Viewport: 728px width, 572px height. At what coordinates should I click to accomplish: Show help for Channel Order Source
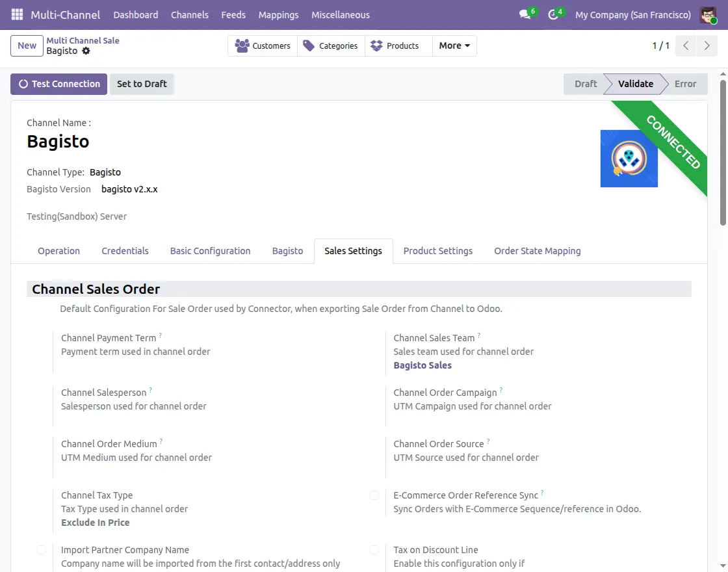coord(488,441)
